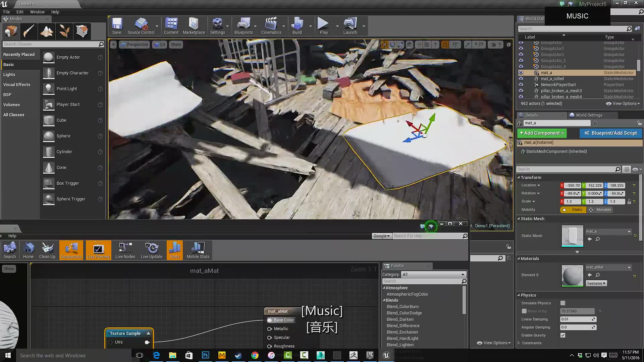Hide the mat_a actor using its eye icon

521,73
